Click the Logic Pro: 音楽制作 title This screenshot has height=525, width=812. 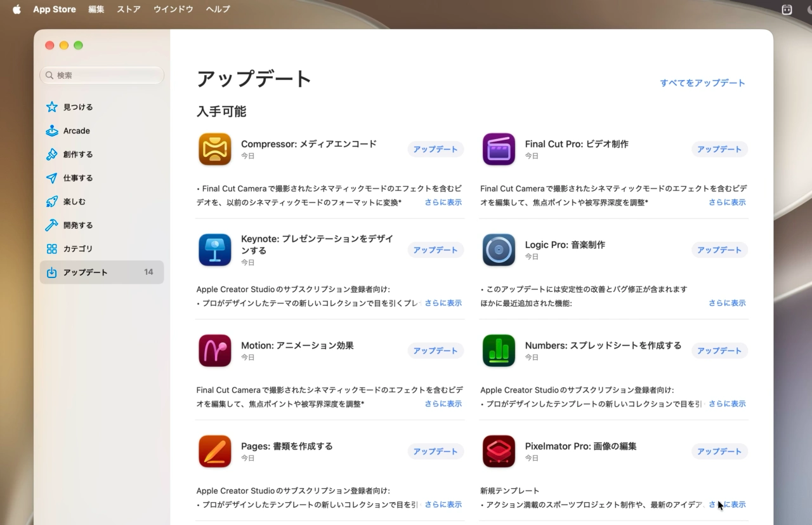point(565,245)
